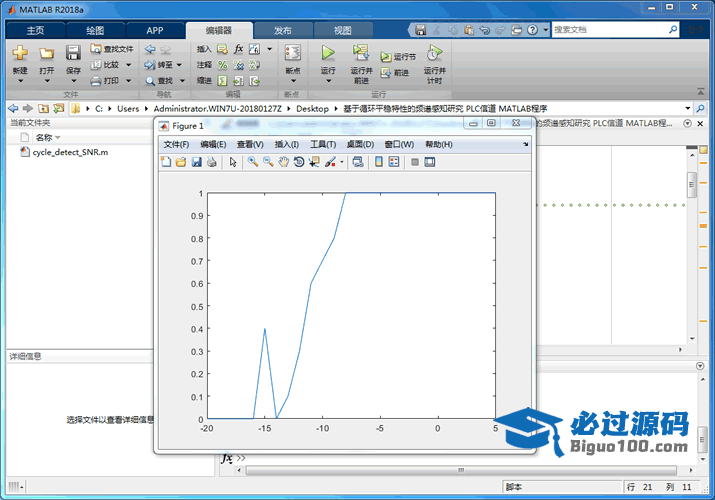Open the Print (打印) dropdown arrow
Viewport: 715px width, 500px height.
tap(129, 81)
